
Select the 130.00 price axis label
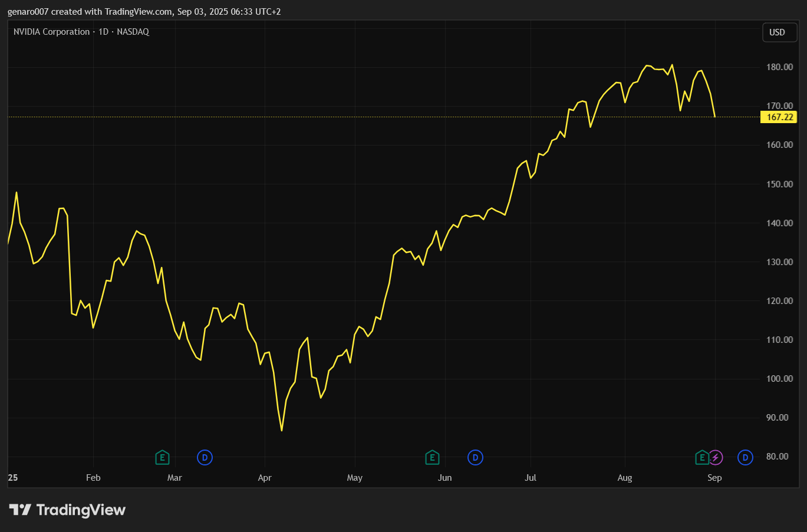click(779, 262)
